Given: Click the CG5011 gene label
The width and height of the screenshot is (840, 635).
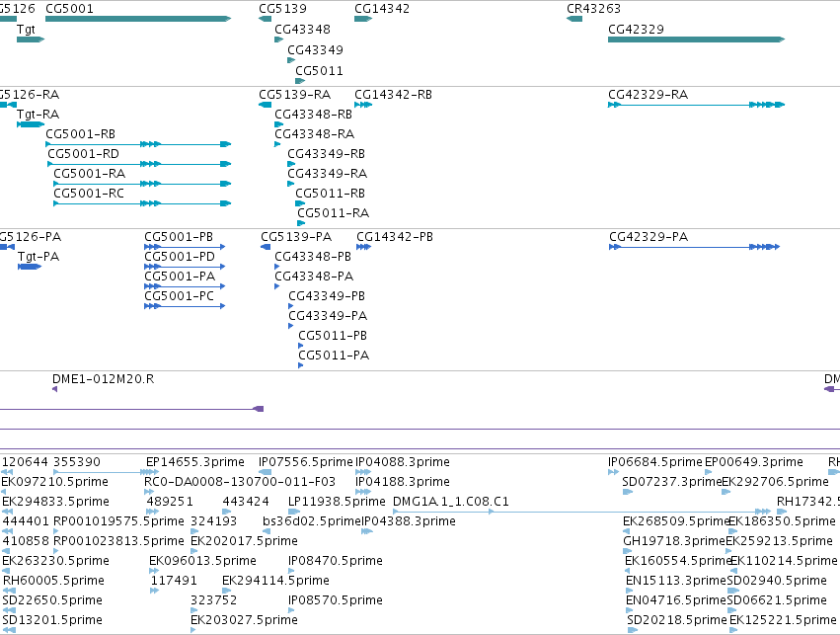Looking at the screenshot, I should [x=319, y=71].
